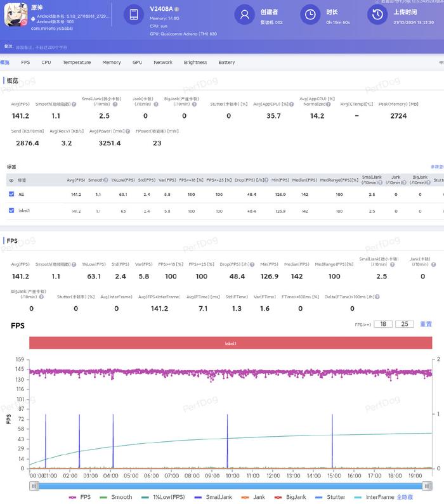Click the eye icon in label table header
The image size is (444, 504).
tap(11, 180)
